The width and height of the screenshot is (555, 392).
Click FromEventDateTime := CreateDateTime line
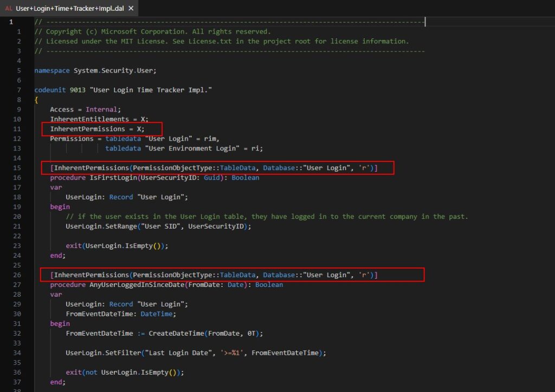click(x=164, y=334)
